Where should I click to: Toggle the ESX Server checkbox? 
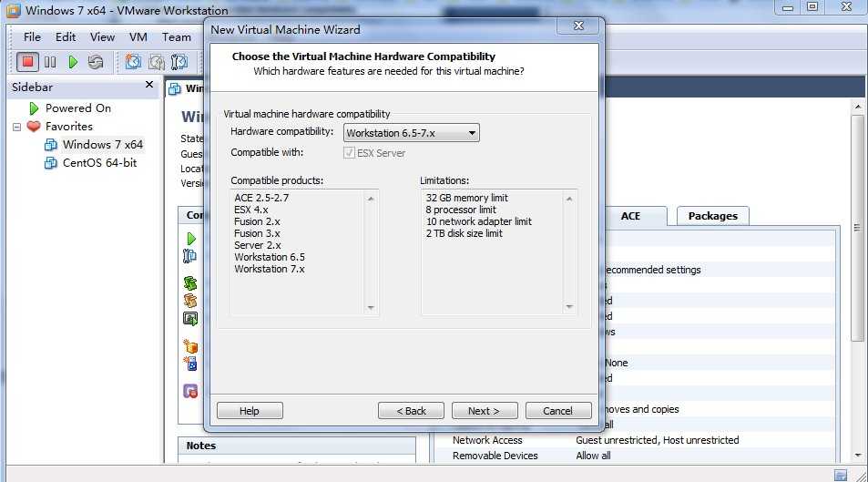click(349, 152)
